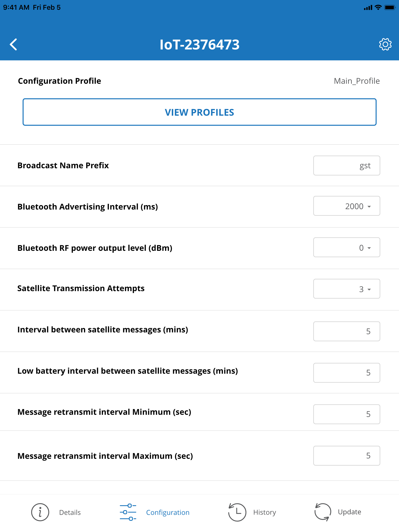
Task: Open the Bluetooth RF power output dropdown
Action: 347,248
